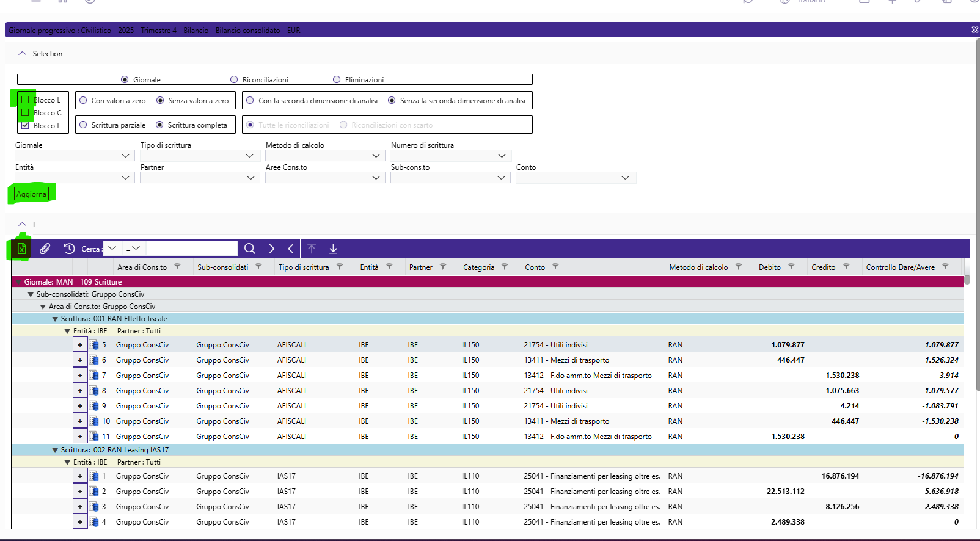Image resolution: width=980 pixels, height=541 pixels.
Task: Click the Excel export icon
Action: pyautogui.click(x=21, y=249)
